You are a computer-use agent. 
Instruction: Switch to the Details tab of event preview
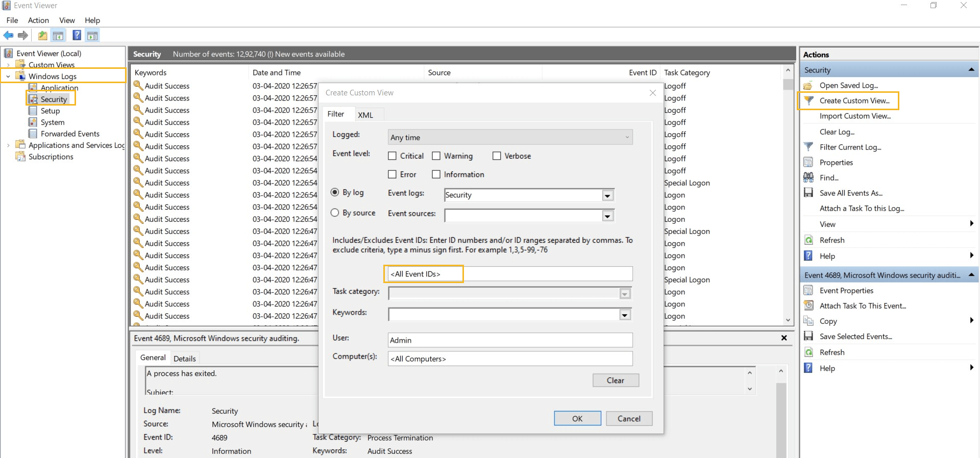click(184, 359)
